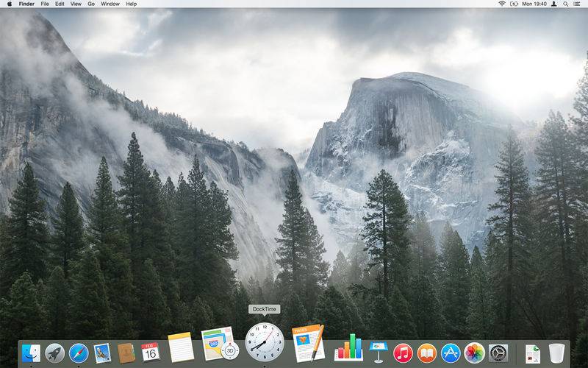Open the Wi-Fi status menu
The image size is (588, 368).
pyautogui.click(x=502, y=4)
